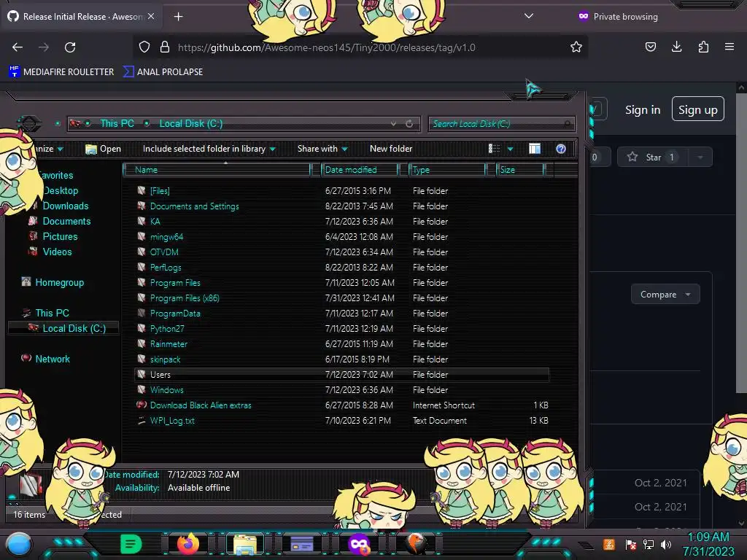Toggle the preview pane icon
This screenshot has width=747, height=560.
tap(535, 149)
